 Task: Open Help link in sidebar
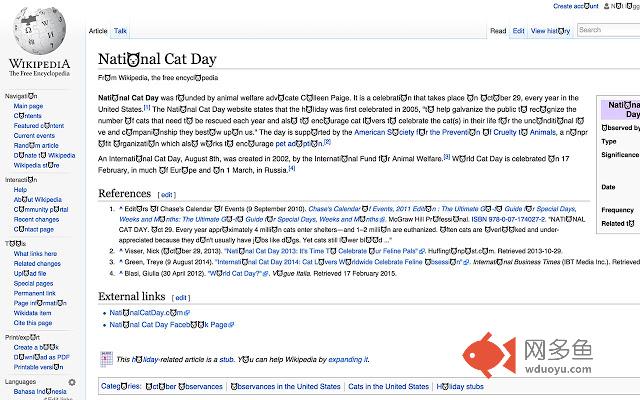pos(20,190)
